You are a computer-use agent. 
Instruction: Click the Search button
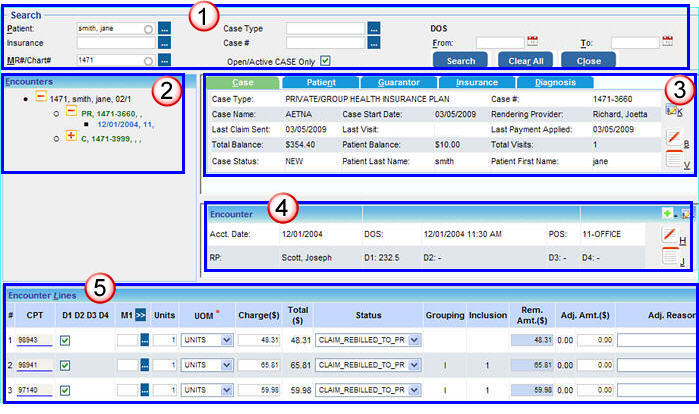point(461,60)
